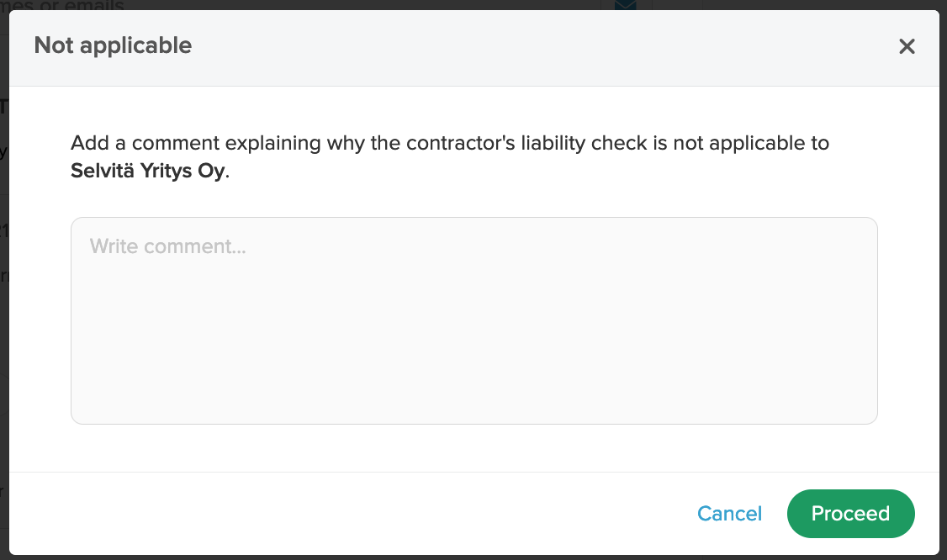
Task: Select the 'Not applicable' dialog title
Action: tap(113, 45)
